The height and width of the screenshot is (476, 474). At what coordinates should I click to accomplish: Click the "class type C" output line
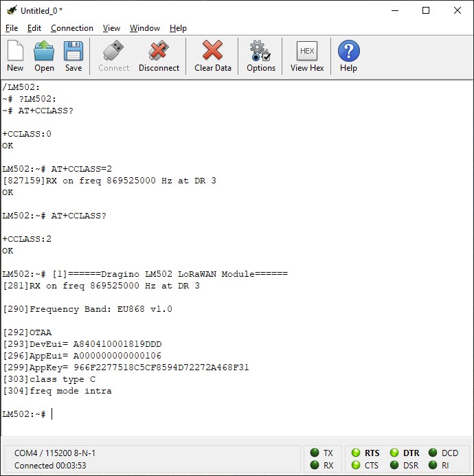[x=49, y=379]
